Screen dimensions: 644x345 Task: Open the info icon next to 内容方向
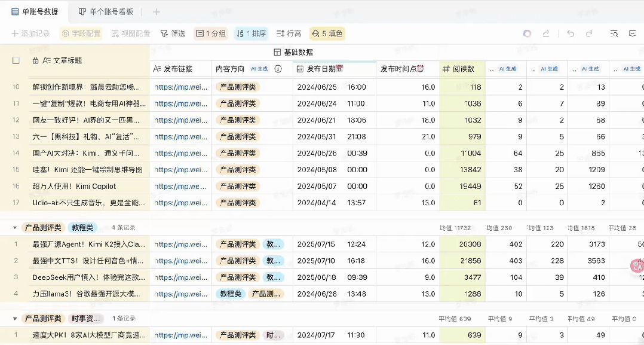click(277, 69)
